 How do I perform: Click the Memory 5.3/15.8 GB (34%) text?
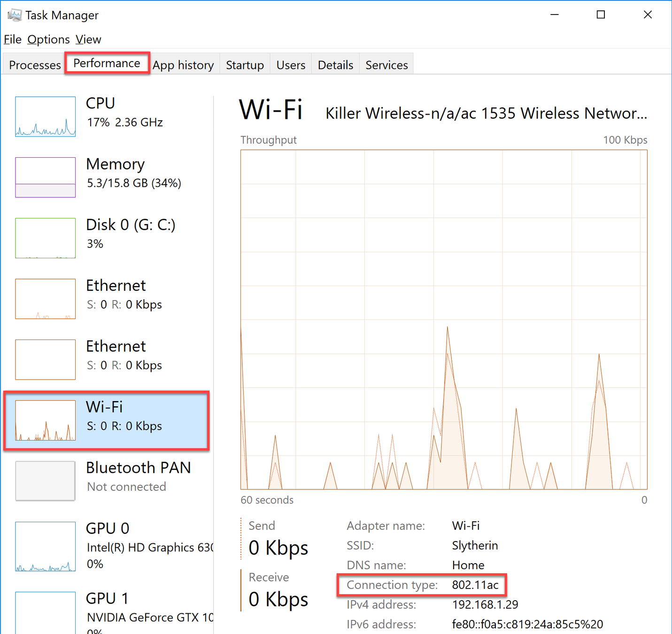tap(134, 183)
